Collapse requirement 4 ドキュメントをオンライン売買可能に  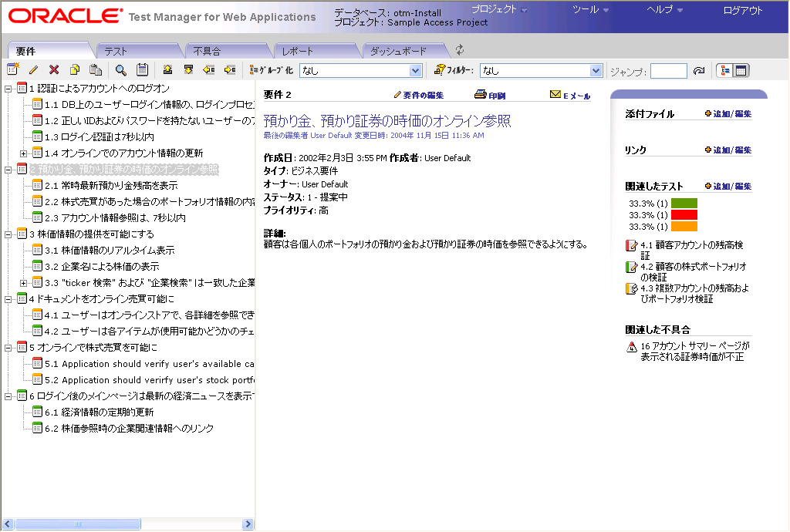click(8, 299)
